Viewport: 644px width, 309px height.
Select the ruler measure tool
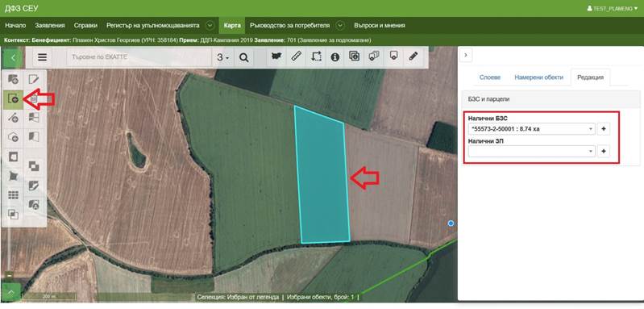pyautogui.click(x=297, y=56)
